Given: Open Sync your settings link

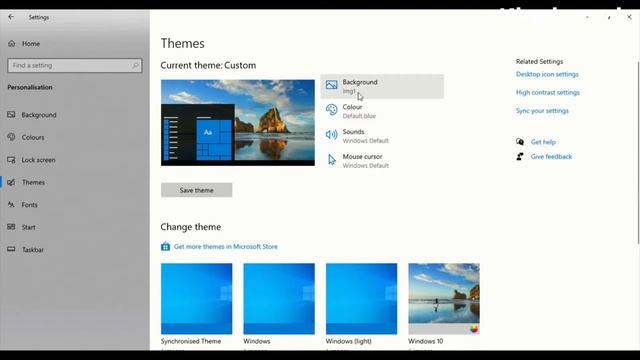Looking at the screenshot, I should (542, 111).
